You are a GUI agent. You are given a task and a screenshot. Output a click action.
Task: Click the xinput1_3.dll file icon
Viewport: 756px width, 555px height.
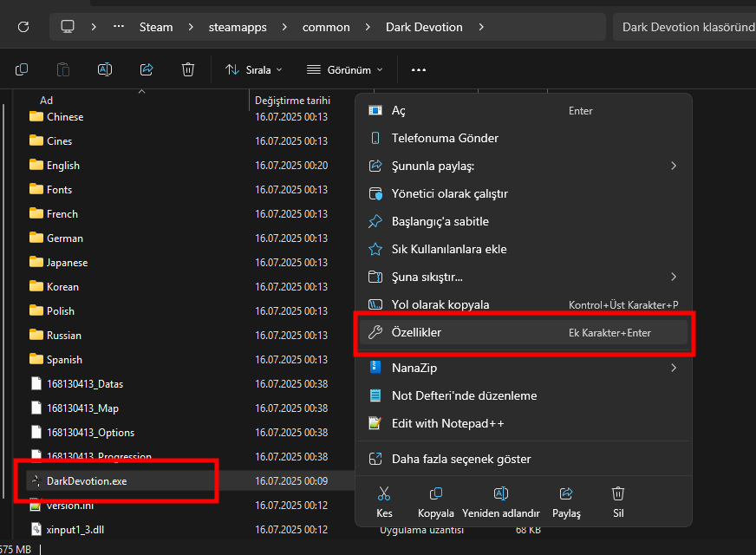36,530
